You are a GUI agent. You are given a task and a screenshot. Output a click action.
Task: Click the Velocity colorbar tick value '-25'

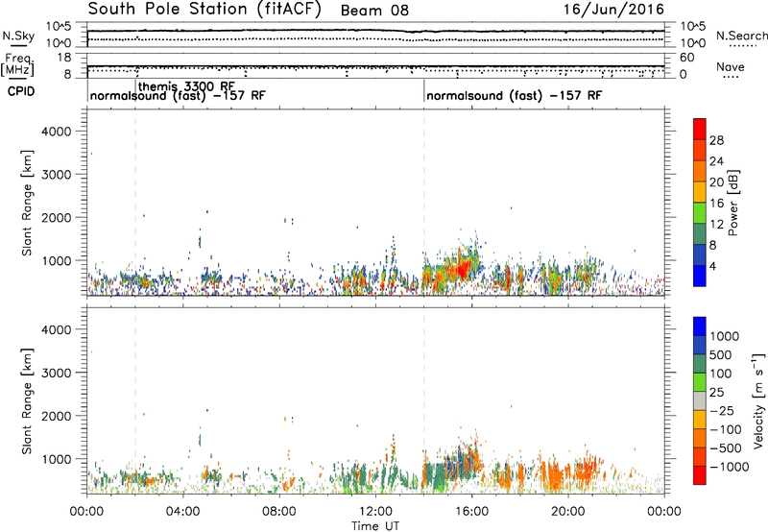[721, 410]
